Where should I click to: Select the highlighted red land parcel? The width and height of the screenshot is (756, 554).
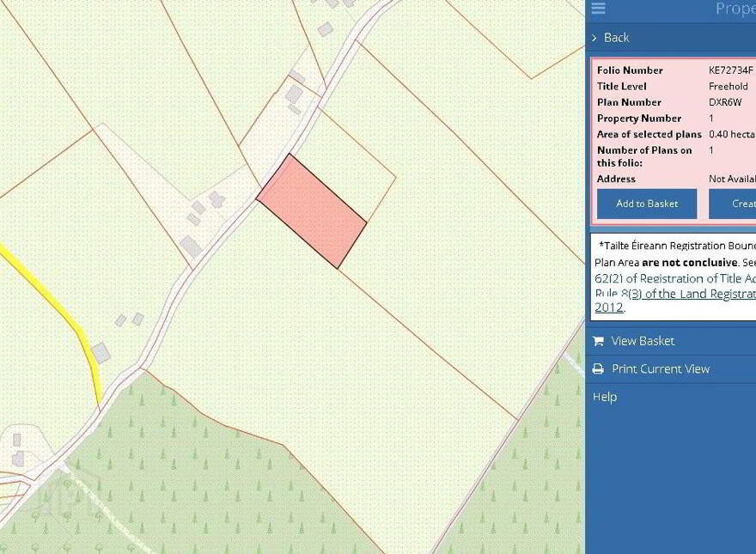click(x=312, y=211)
